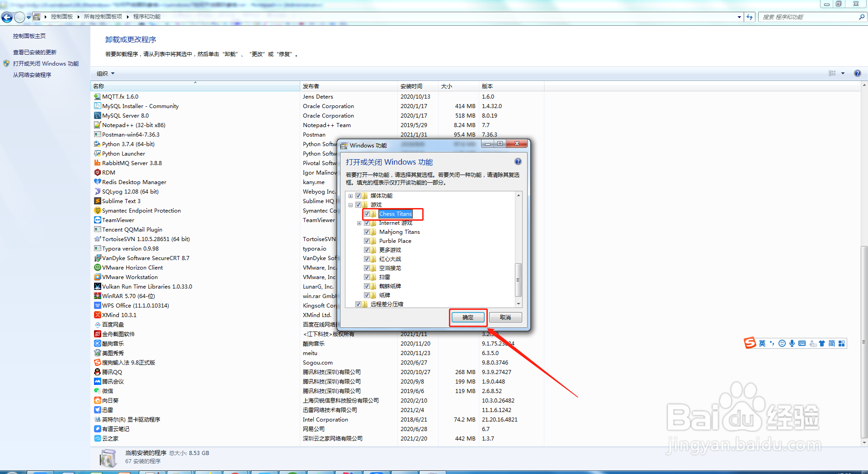Viewport: 868px width, 474px height.
Task: Click 所有控制面板项 in breadcrumb
Action: coord(103,17)
